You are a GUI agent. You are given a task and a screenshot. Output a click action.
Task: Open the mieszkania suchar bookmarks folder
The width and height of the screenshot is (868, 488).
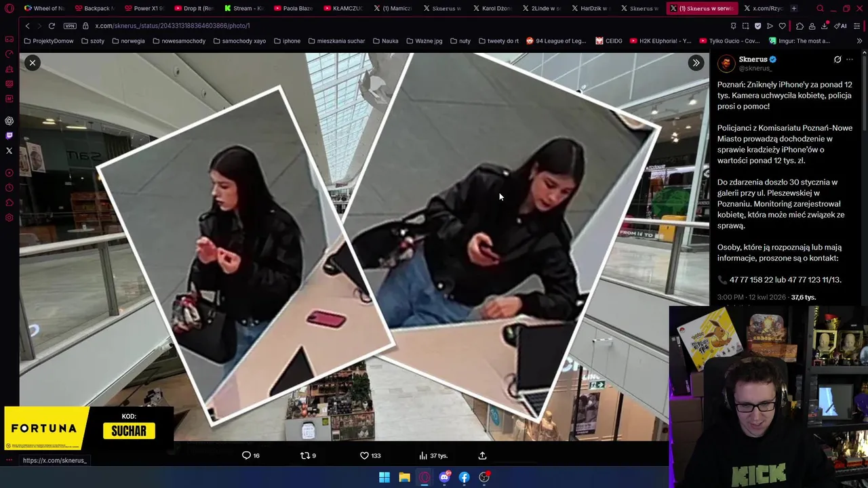point(336,41)
